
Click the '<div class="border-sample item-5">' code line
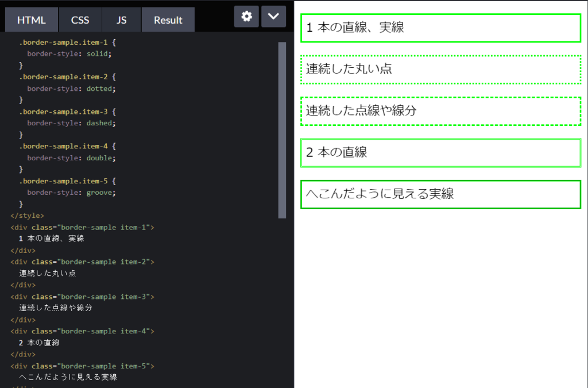pyautogui.click(x=83, y=366)
